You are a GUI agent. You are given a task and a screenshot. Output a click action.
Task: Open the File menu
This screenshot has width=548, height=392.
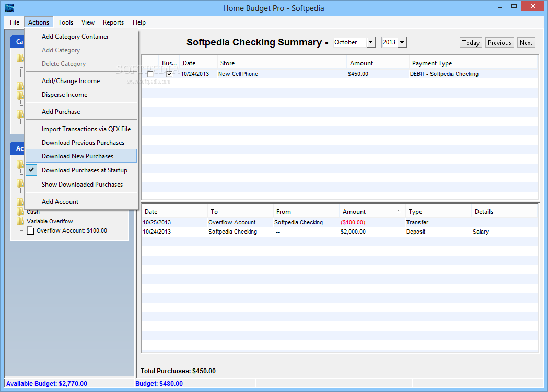click(x=15, y=22)
